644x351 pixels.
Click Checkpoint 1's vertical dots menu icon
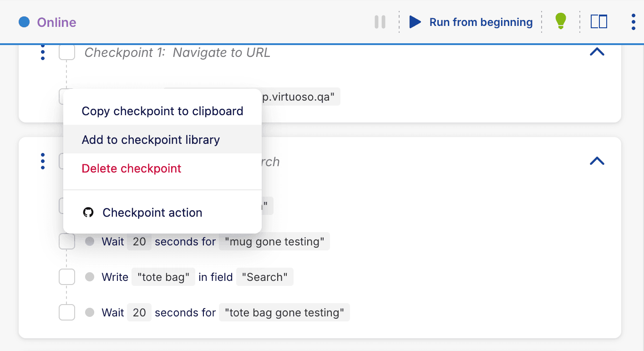[x=42, y=52]
